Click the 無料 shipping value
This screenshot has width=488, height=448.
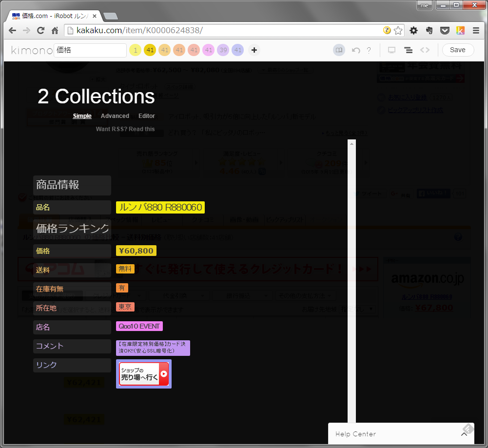click(125, 269)
